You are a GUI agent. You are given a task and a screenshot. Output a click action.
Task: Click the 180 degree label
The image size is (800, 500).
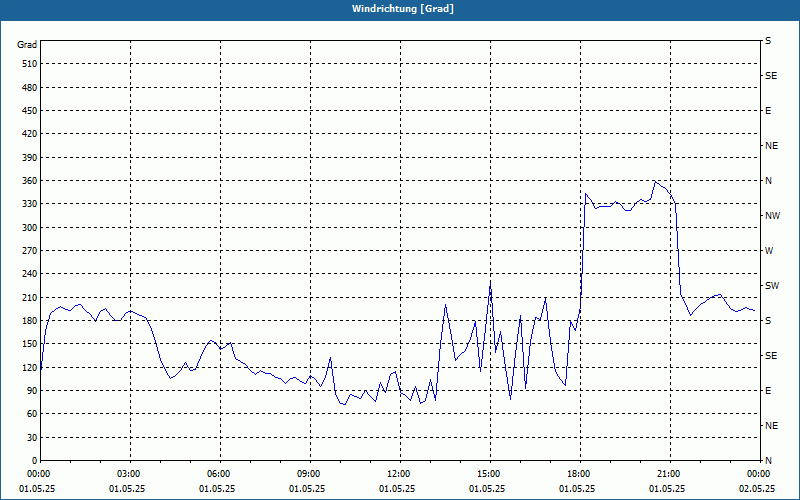coord(29,321)
